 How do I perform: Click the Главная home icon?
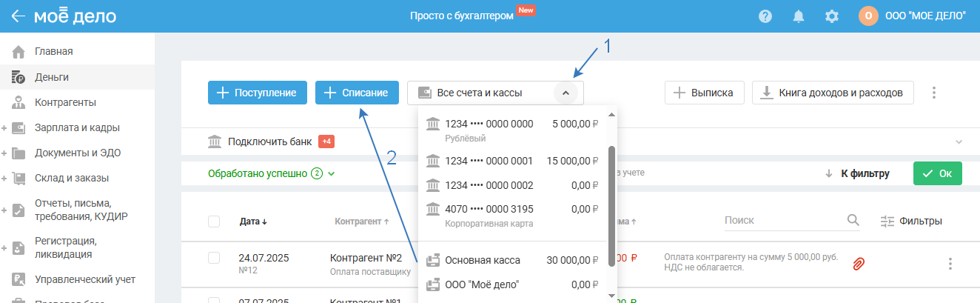click(19, 52)
